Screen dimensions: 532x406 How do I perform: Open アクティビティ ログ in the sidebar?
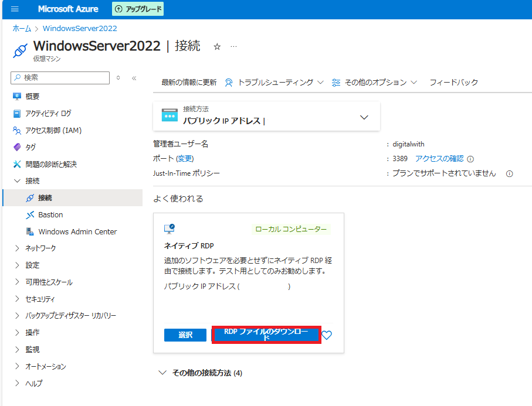(48, 114)
